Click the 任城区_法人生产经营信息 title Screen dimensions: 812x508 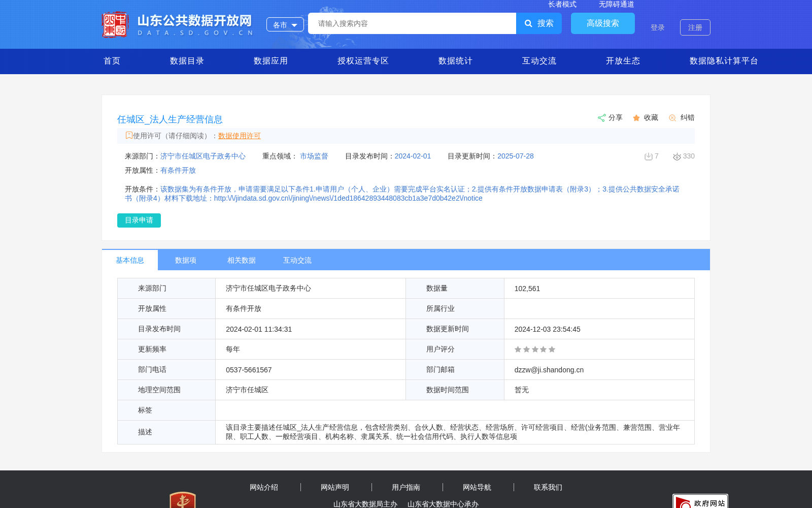(170, 119)
